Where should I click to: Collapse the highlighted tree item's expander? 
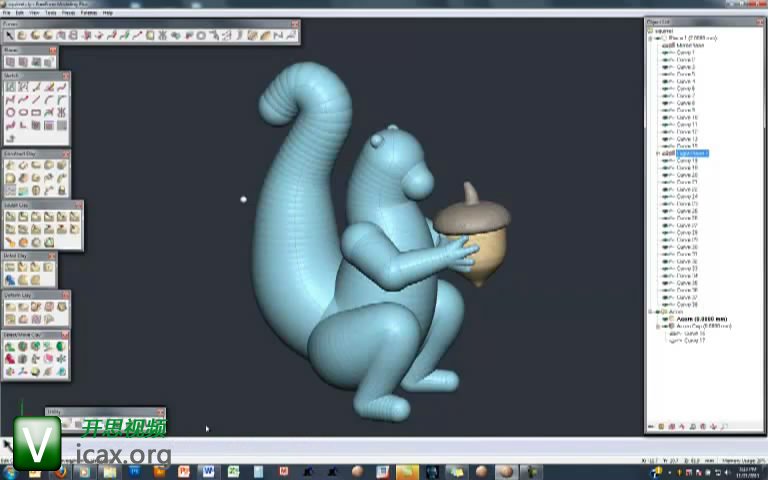pos(658,154)
